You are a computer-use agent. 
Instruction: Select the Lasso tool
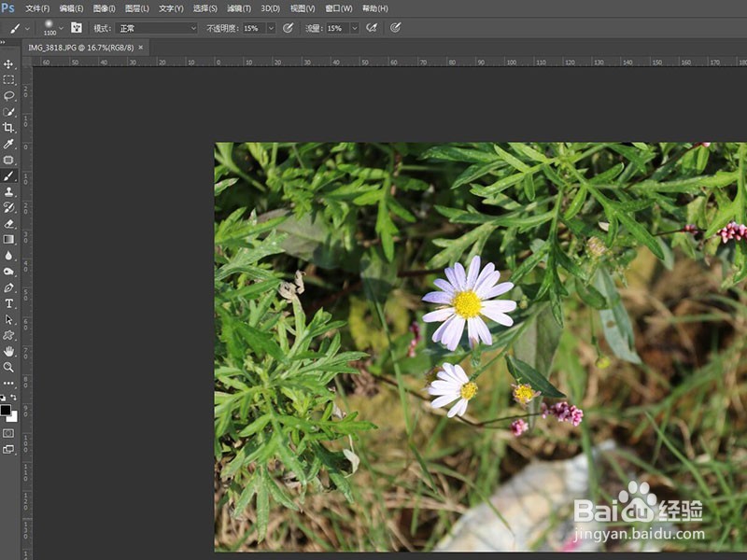point(8,96)
